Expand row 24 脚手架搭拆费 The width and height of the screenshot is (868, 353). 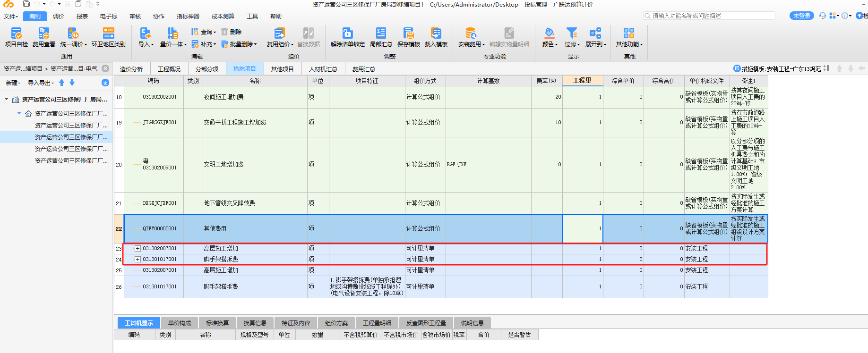point(138,259)
